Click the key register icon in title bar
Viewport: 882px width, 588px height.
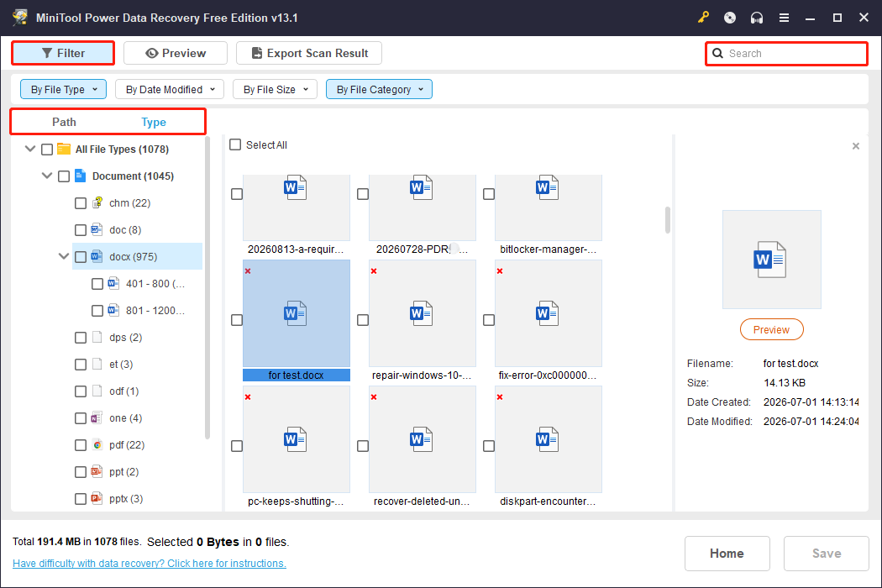pyautogui.click(x=703, y=18)
